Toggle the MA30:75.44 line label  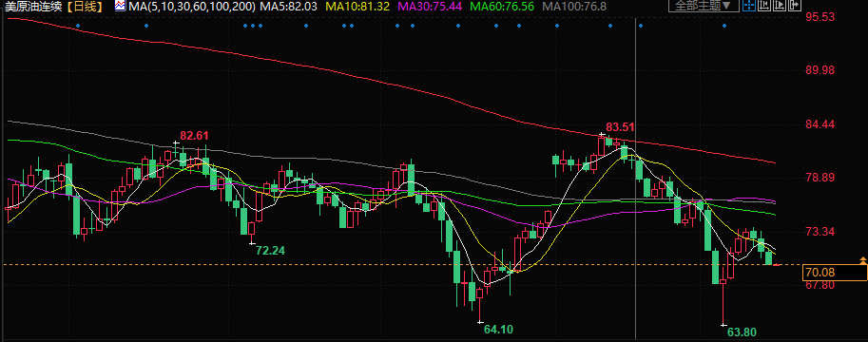[431, 7]
